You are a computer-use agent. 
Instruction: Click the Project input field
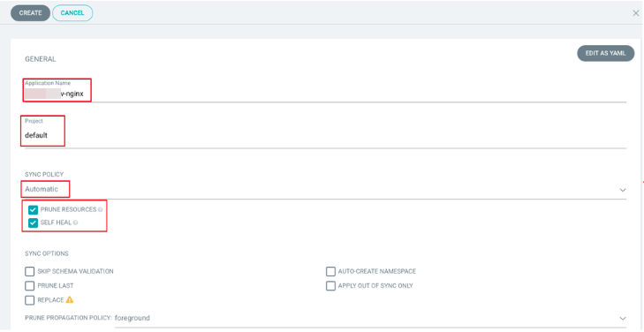point(325,135)
